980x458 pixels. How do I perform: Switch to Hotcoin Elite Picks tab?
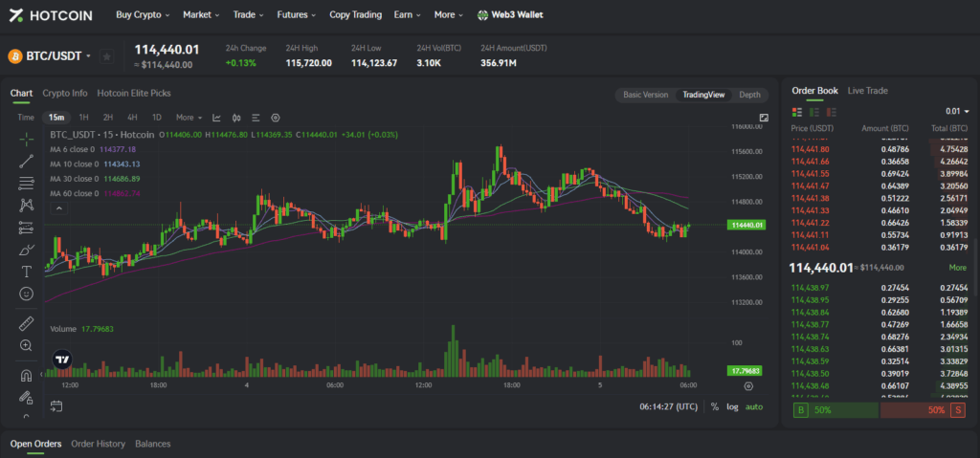[134, 93]
